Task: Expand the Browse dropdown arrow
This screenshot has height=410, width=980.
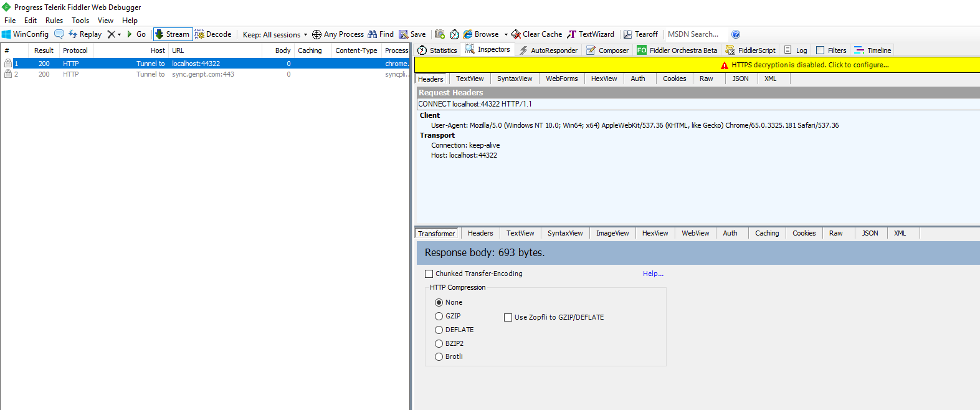Action: (x=506, y=35)
